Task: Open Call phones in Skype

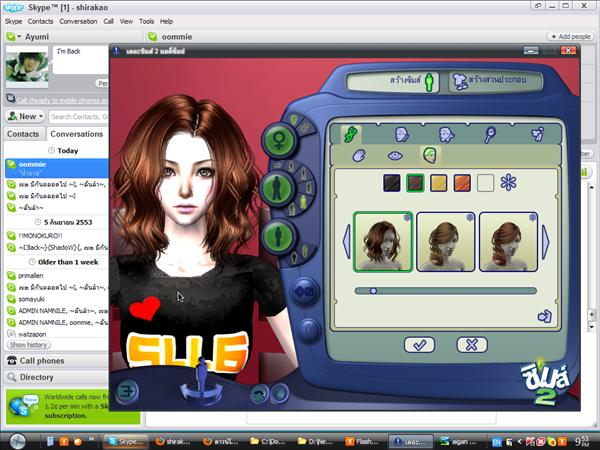Action: click(57, 361)
